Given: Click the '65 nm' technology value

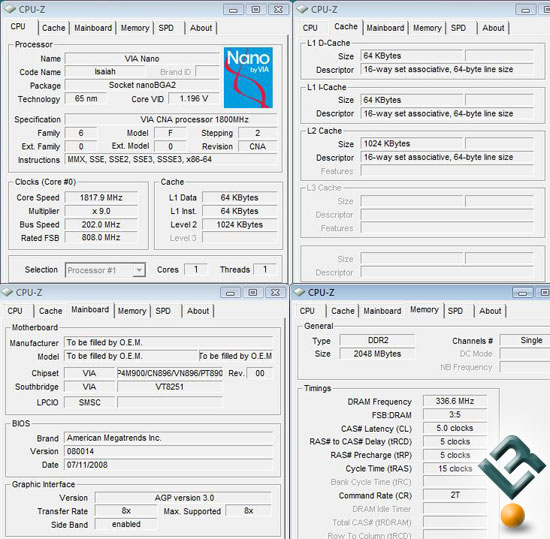Looking at the screenshot, I should pos(86,99).
